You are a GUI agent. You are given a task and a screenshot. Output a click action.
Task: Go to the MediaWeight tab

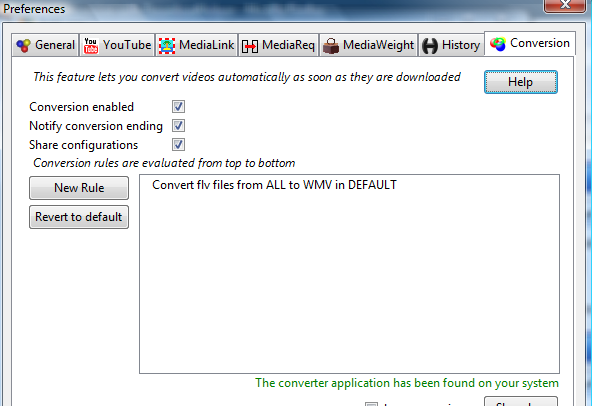[x=368, y=45]
